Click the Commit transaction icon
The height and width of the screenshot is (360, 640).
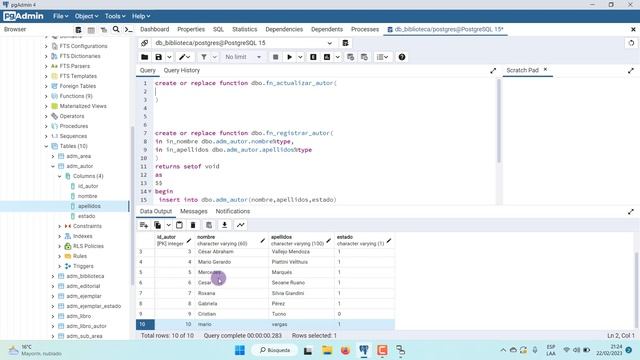pos(350,57)
